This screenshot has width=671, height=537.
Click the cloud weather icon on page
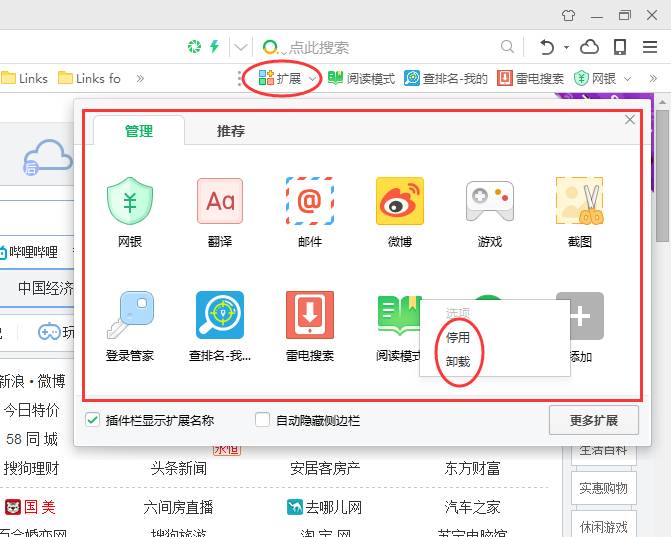pos(47,157)
